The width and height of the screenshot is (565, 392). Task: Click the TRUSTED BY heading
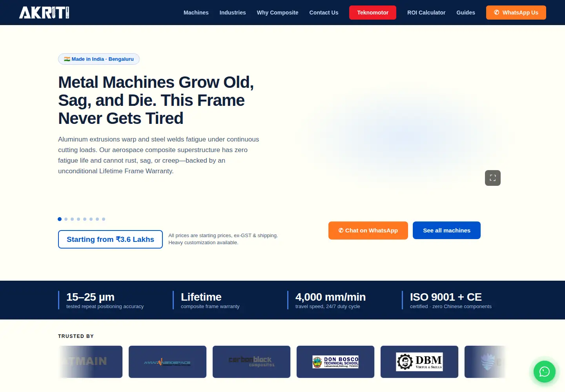click(76, 336)
